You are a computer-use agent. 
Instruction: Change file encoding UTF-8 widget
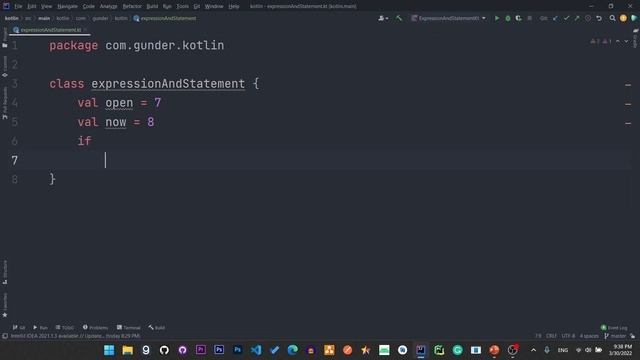tap(568, 336)
